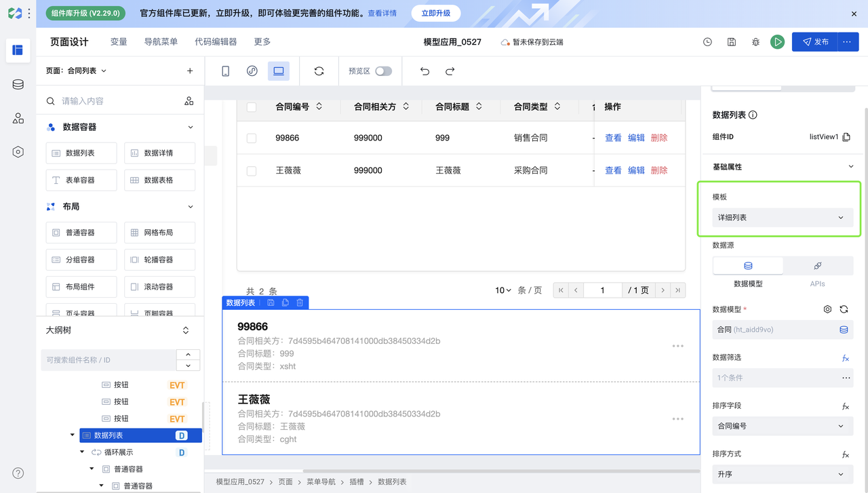The height and width of the screenshot is (493, 868).
Task: Open the roles and users sidebar icon
Action: (18, 119)
